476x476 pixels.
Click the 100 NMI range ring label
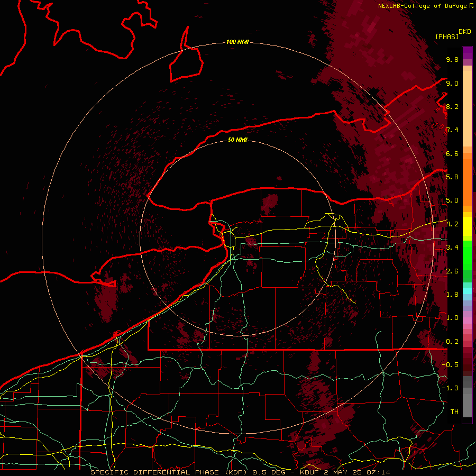237,42
